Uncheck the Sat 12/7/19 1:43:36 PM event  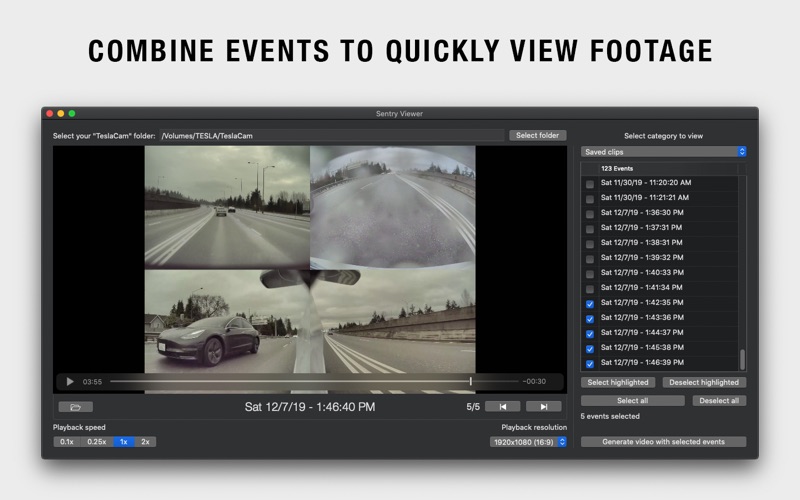point(590,319)
